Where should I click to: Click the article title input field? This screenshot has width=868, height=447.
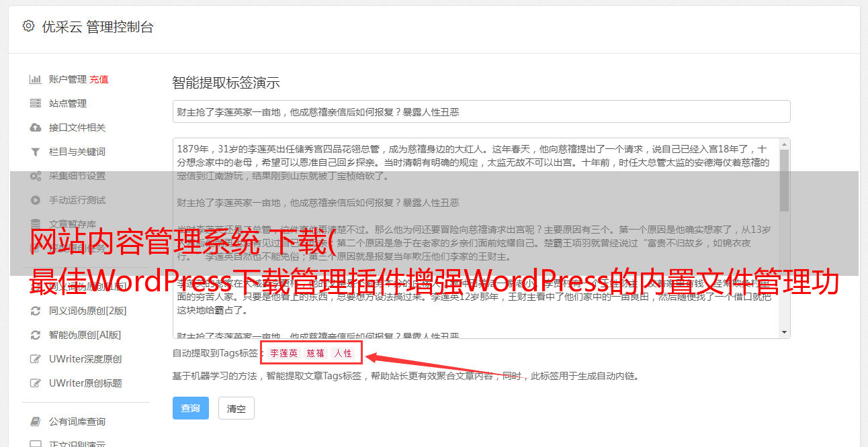481,111
